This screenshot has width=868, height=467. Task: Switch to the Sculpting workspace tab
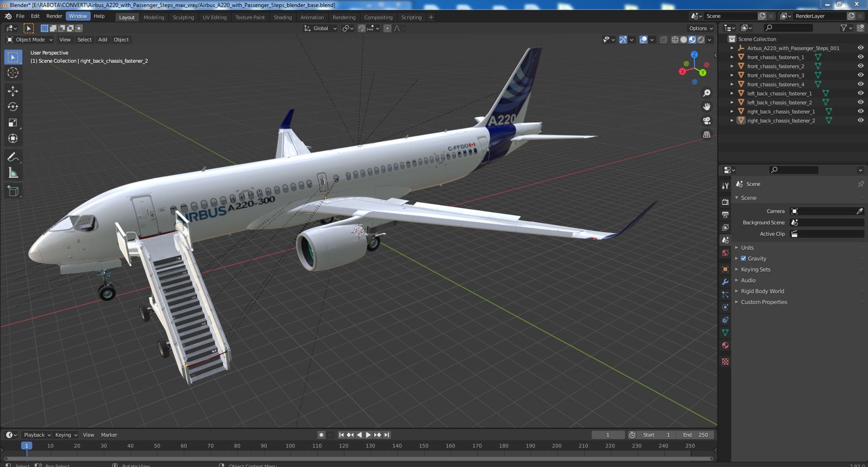[x=183, y=17]
